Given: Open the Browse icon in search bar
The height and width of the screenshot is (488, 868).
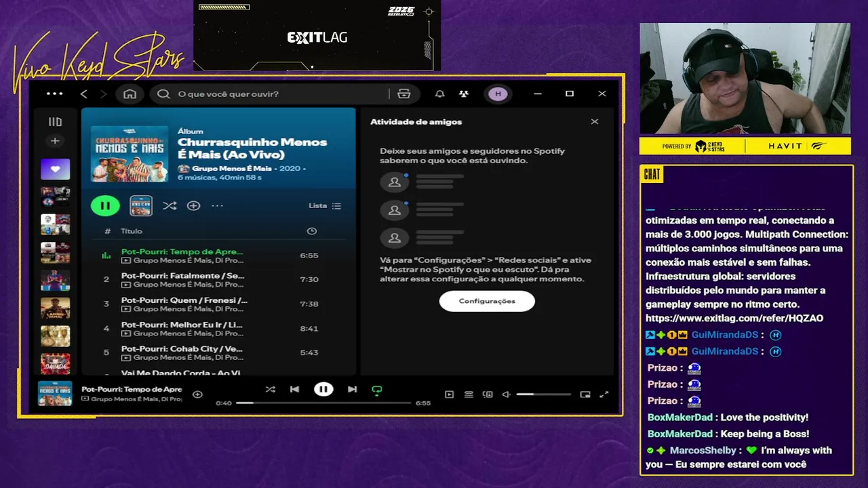Looking at the screenshot, I should pos(404,94).
